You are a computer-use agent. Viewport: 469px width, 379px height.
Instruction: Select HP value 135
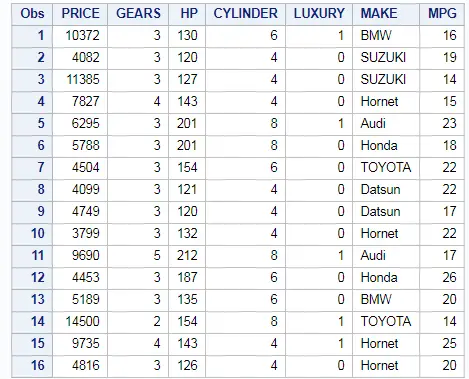(x=187, y=299)
